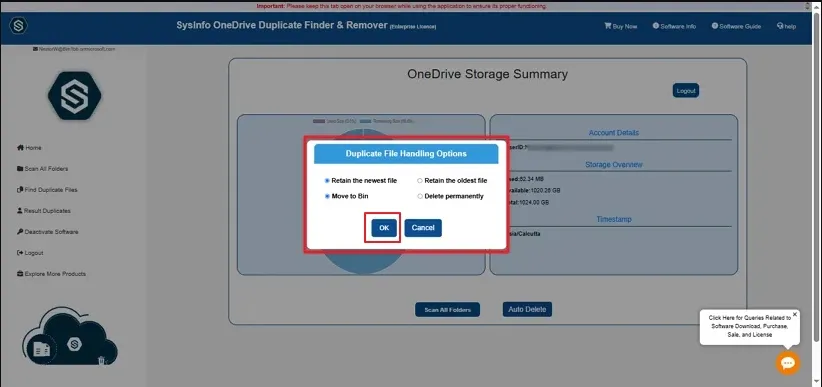Open the Software Guide link
822x387 pixels.
pos(736,26)
